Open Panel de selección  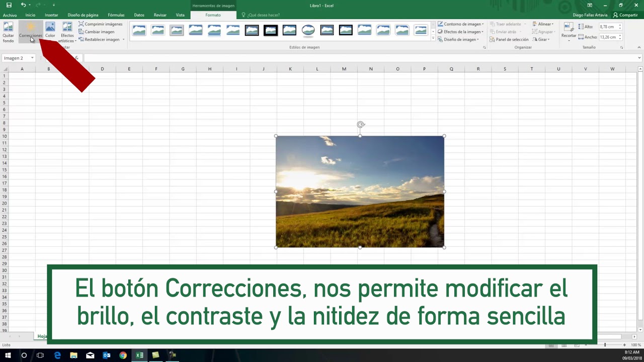pos(509,39)
